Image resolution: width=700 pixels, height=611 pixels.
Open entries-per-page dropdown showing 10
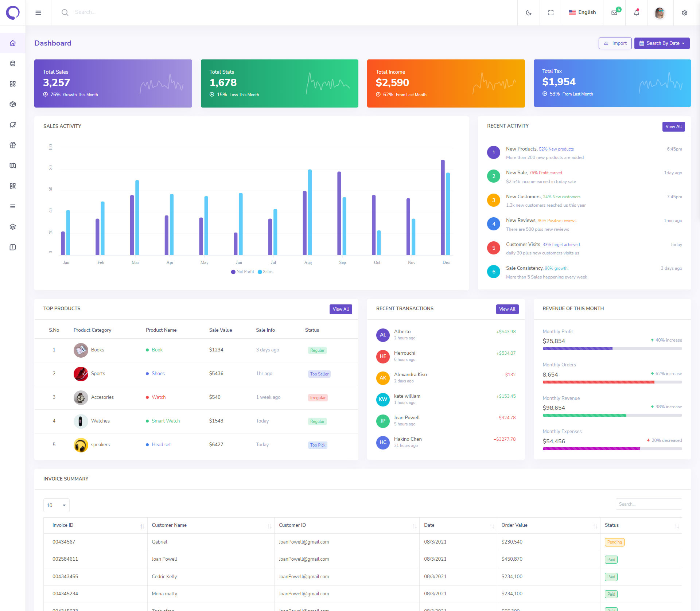tap(56, 505)
